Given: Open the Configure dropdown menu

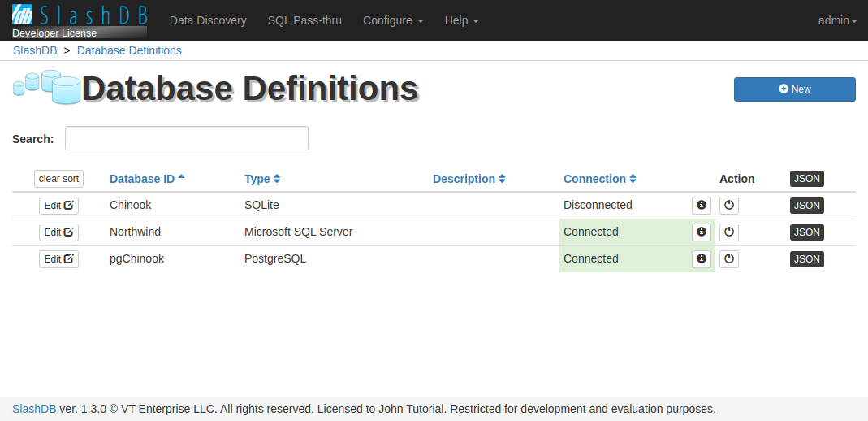Looking at the screenshot, I should (x=394, y=20).
